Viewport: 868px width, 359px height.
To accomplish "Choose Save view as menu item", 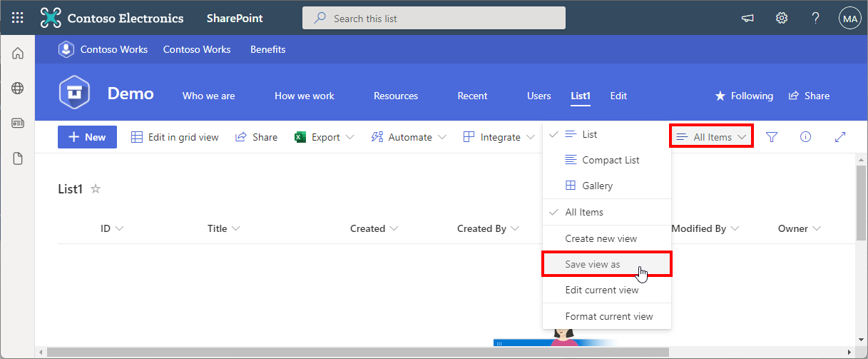I will coord(593,264).
